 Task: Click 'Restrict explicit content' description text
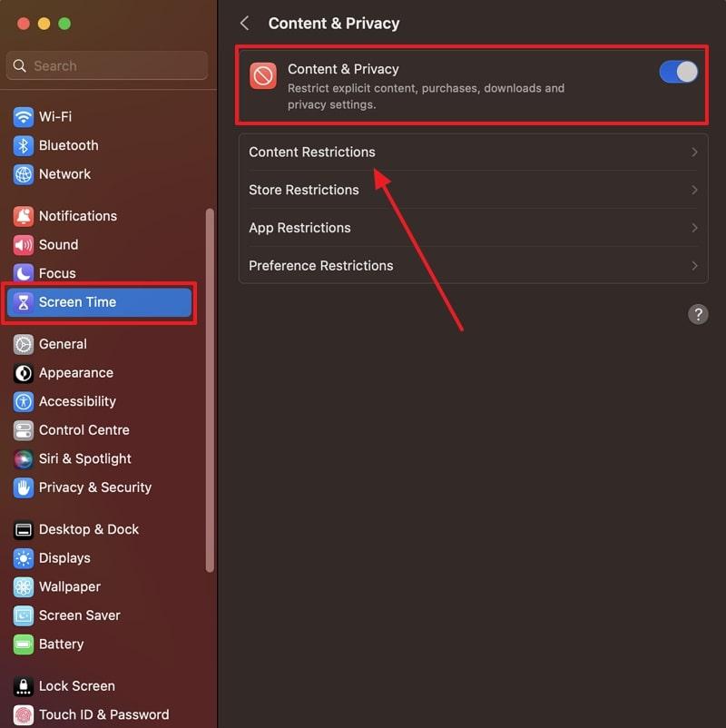tap(426, 96)
